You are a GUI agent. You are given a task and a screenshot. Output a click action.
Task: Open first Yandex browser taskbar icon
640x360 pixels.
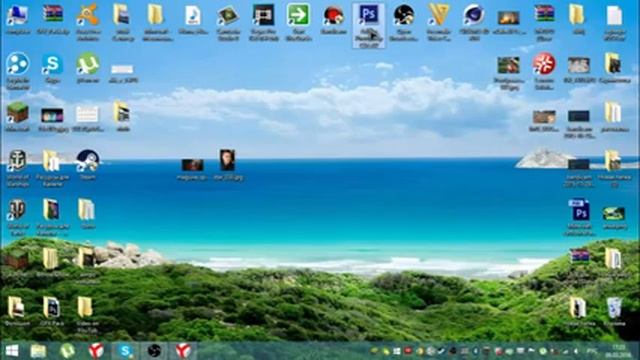96,351
